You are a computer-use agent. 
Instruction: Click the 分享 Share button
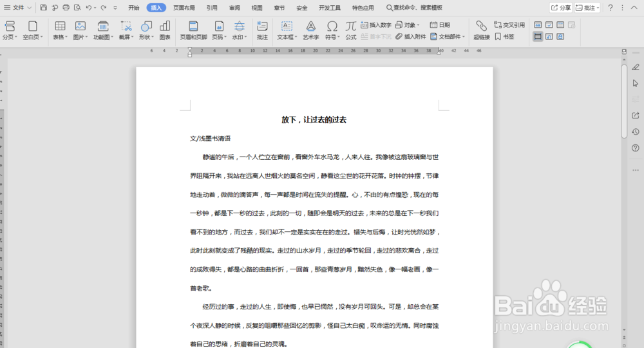[561, 7]
